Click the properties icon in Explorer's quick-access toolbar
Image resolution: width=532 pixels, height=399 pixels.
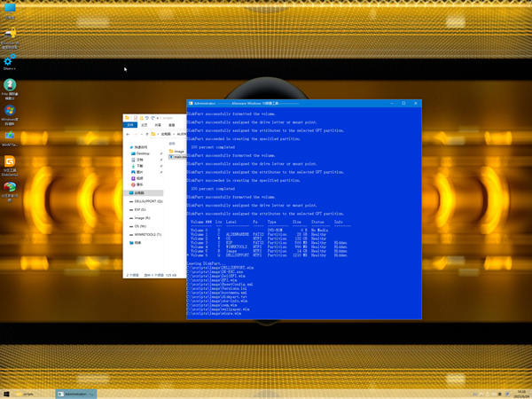coord(136,118)
